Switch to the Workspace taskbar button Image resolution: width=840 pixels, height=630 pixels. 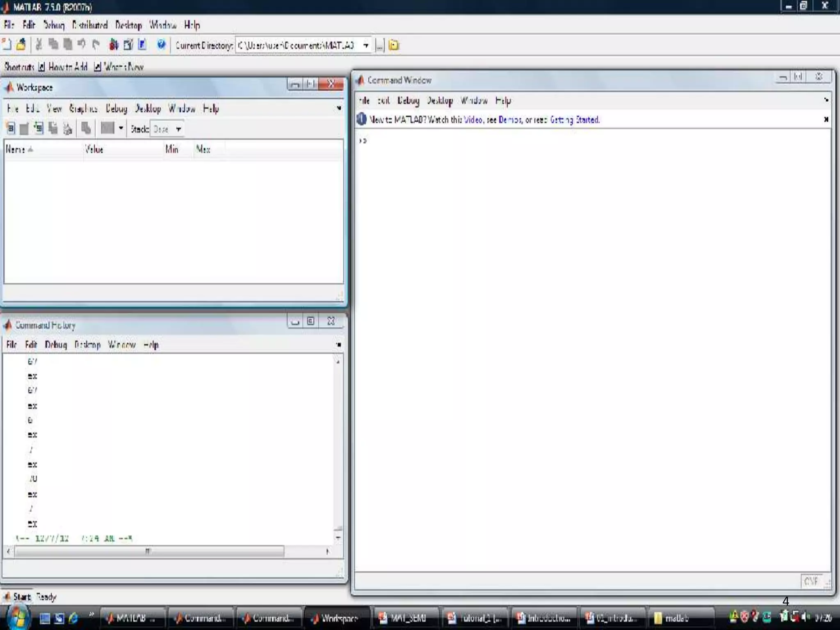(x=336, y=618)
